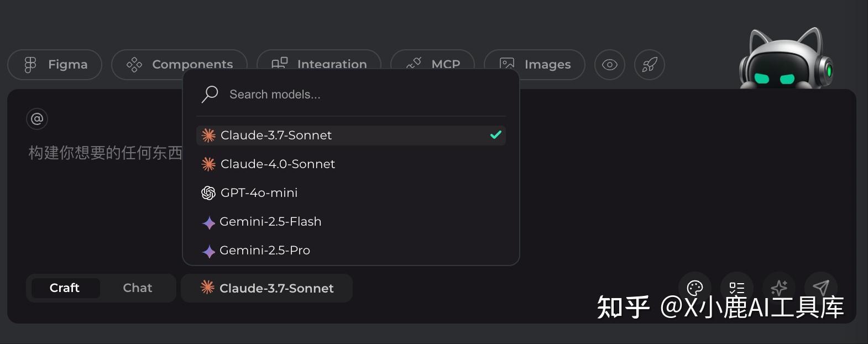
Task: Choose GPT-4o-mini model option
Action: 259,193
